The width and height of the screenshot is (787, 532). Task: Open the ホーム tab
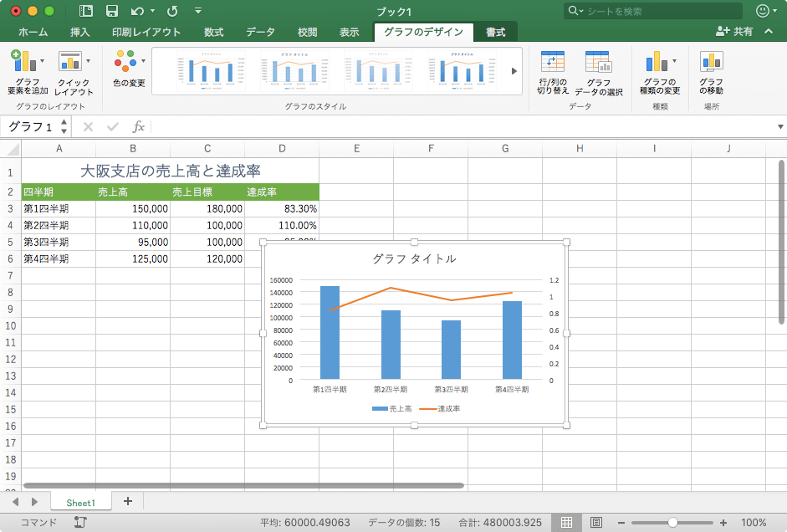click(x=33, y=32)
